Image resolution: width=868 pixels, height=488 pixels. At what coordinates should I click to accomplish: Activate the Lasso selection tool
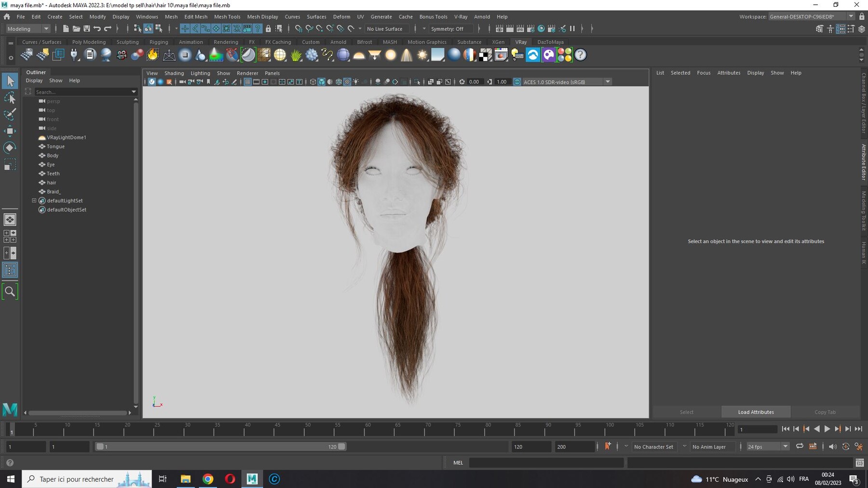point(10,98)
